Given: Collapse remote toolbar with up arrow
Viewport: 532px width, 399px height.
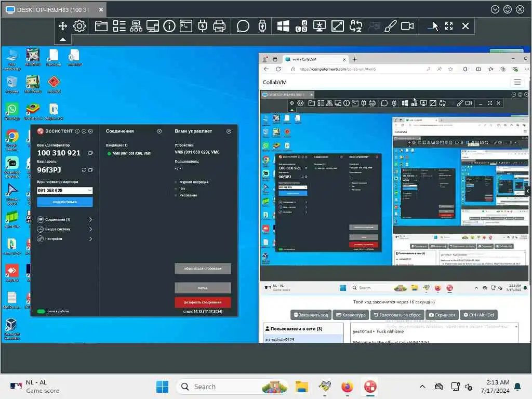Looking at the screenshot, I should 63,39.
